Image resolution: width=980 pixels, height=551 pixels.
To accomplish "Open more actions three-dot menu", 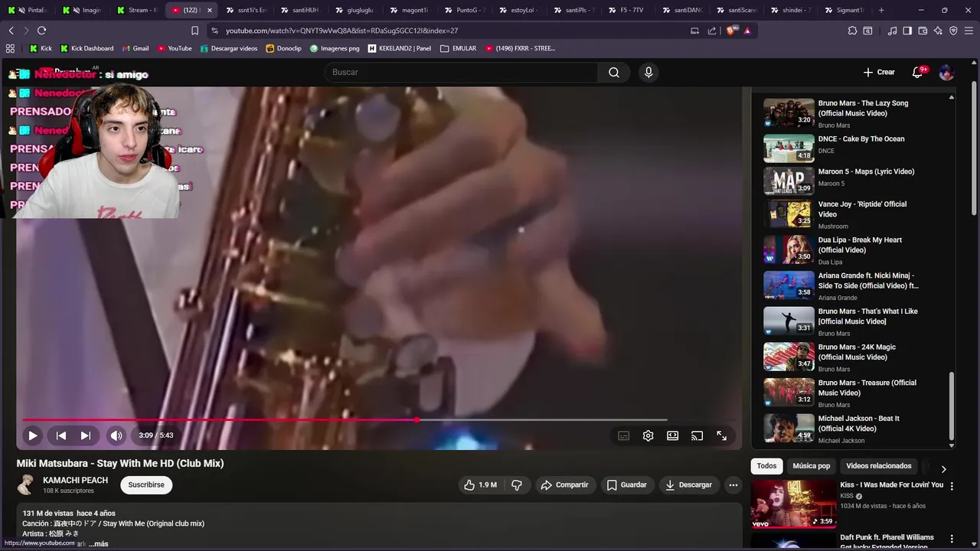I will tap(733, 485).
